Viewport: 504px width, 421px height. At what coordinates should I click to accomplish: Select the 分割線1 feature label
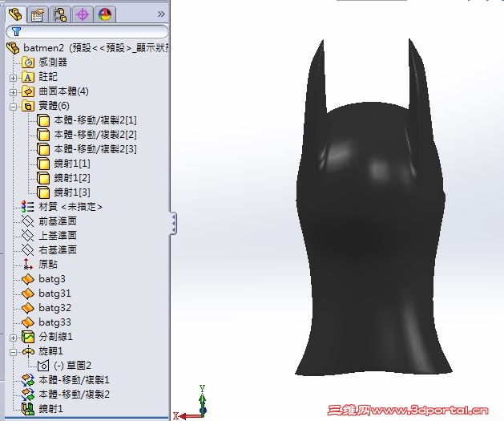coord(55,337)
